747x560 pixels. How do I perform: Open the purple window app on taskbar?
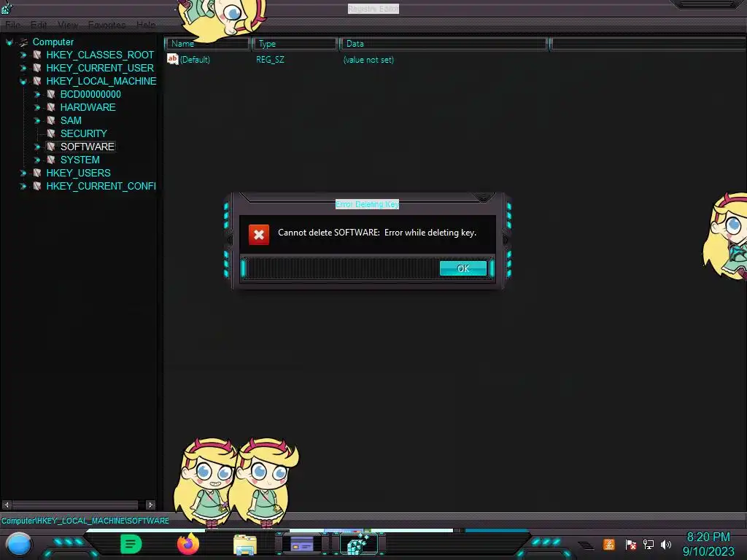pos(302,544)
